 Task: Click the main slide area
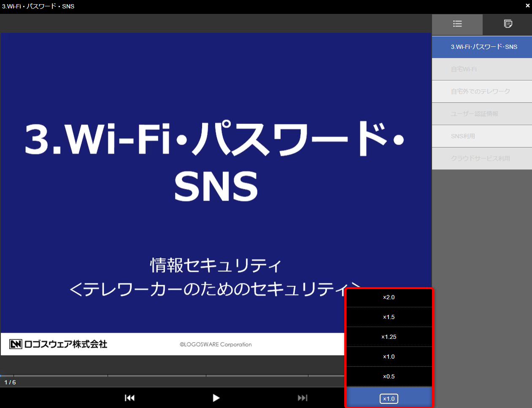tap(215, 194)
